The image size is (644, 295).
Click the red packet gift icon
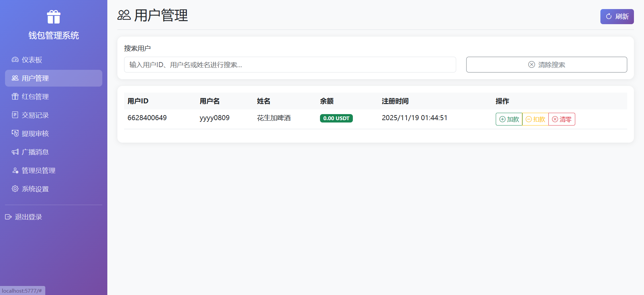click(x=15, y=97)
